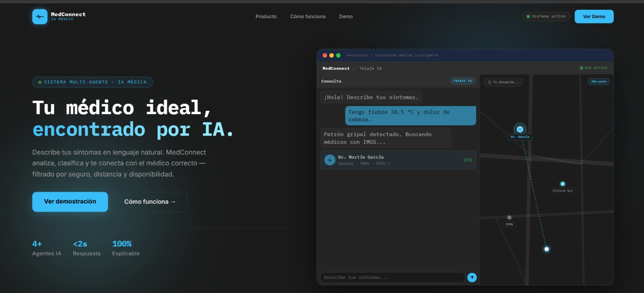Viewport: 644px width, 293px height.
Task: Send the symptom message with the arrow button
Action: [x=472, y=277]
